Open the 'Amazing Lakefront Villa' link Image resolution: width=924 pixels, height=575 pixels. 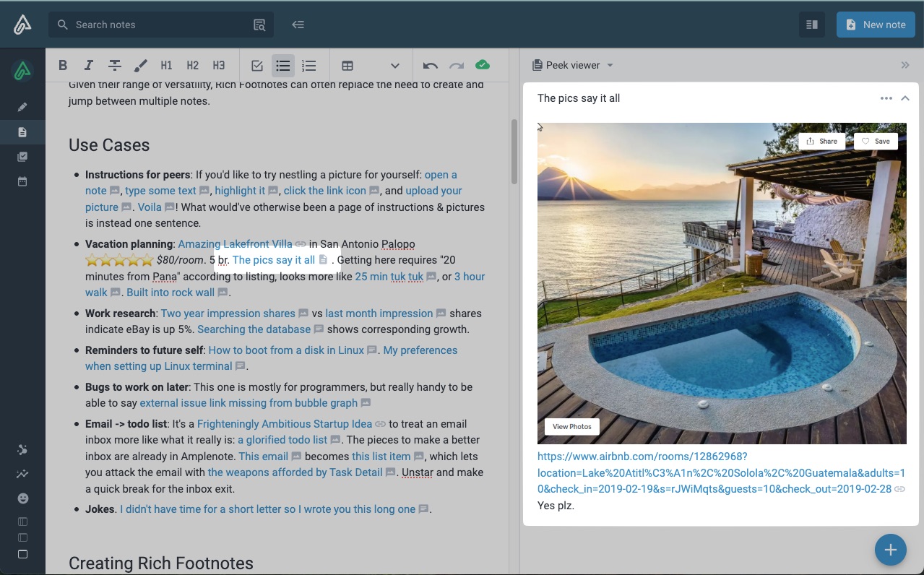point(235,244)
